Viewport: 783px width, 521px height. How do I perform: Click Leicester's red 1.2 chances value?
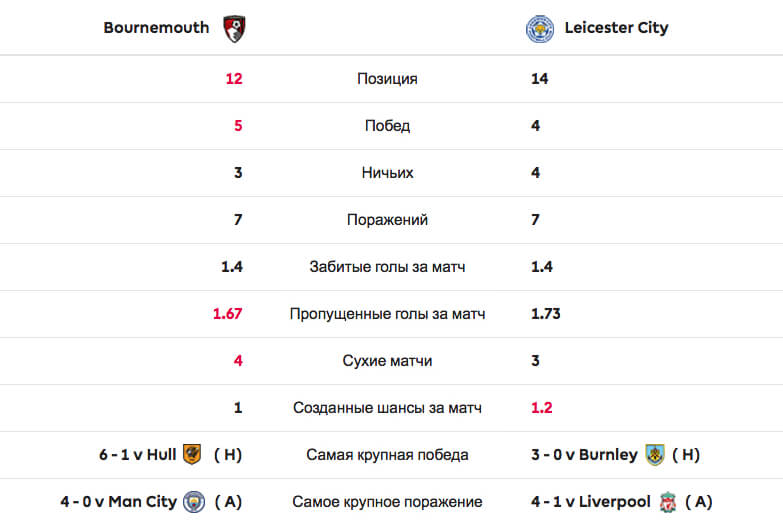[542, 408]
